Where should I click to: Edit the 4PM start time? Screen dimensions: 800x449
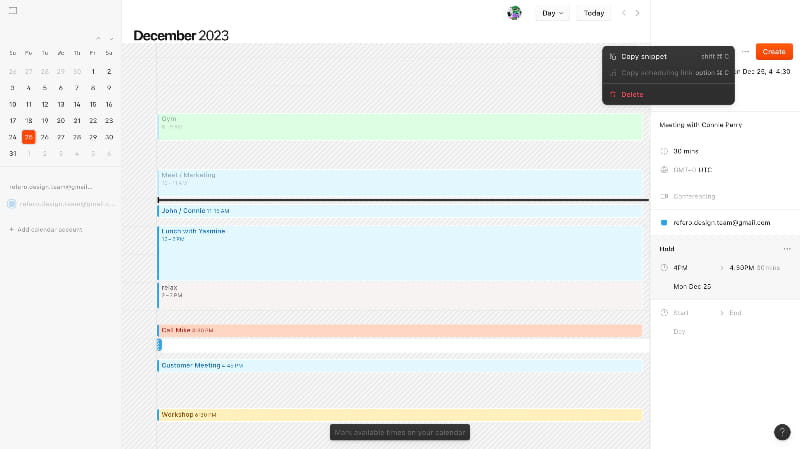tap(681, 268)
